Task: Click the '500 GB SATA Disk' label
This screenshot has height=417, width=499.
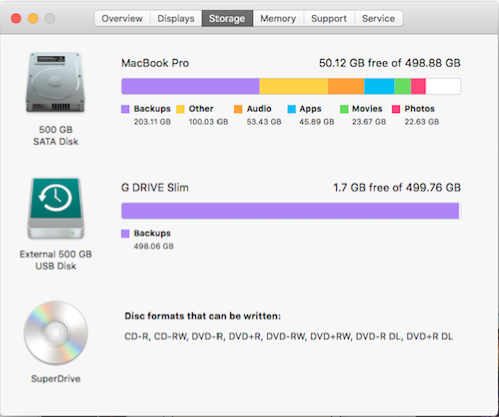Action: (x=56, y=135)
